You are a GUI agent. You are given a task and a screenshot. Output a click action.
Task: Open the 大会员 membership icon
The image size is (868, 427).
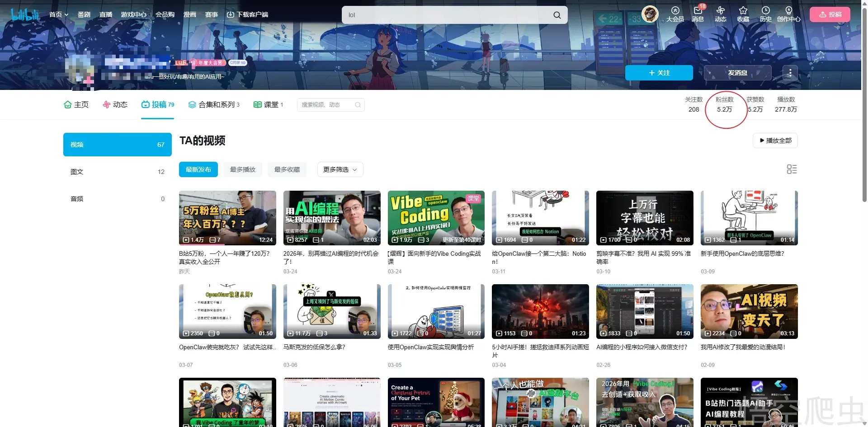point(675,14)
